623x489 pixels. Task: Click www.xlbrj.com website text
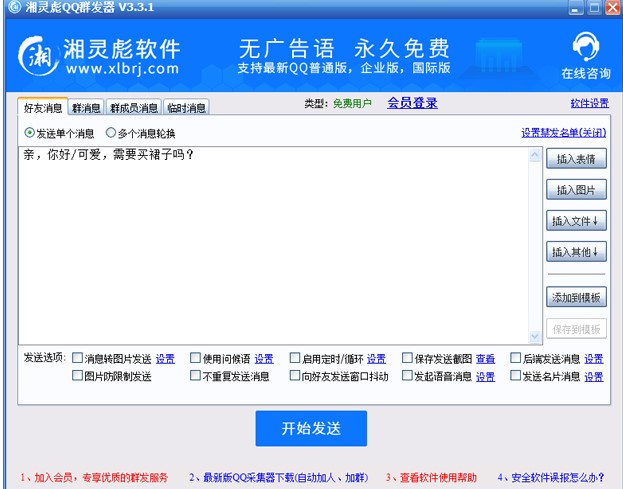[122, 68]
